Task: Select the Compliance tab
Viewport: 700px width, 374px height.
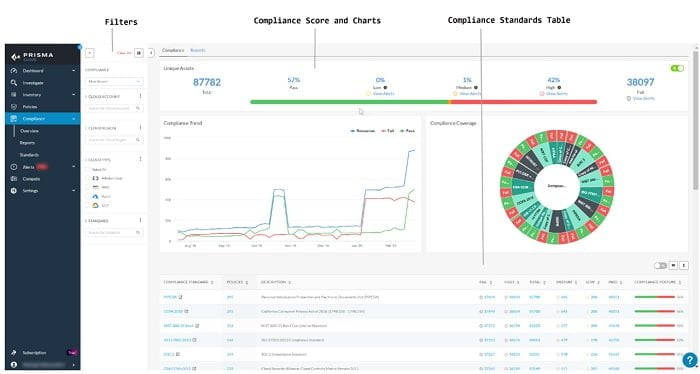Action: click(x=173, y=50)
